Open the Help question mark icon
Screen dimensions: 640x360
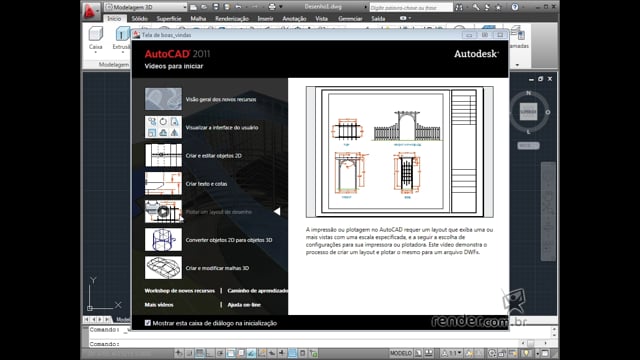(515, 7)
